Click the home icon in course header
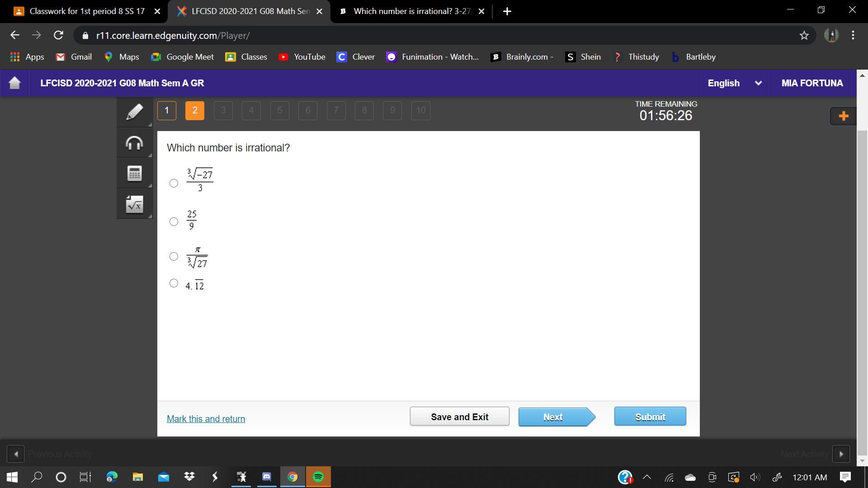This screenshot has width=868, height=488. click(x=14, y=83)
